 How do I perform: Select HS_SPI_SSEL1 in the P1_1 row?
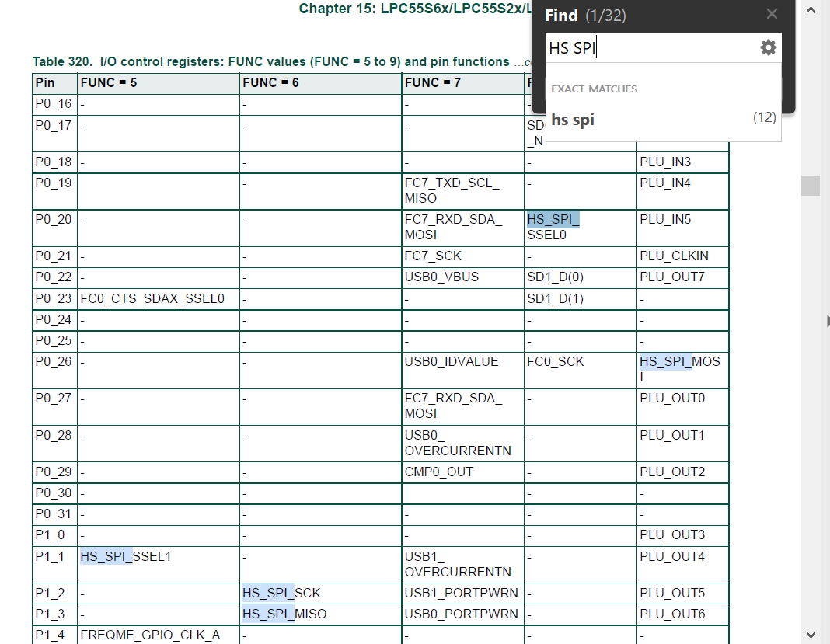(124, 556)
